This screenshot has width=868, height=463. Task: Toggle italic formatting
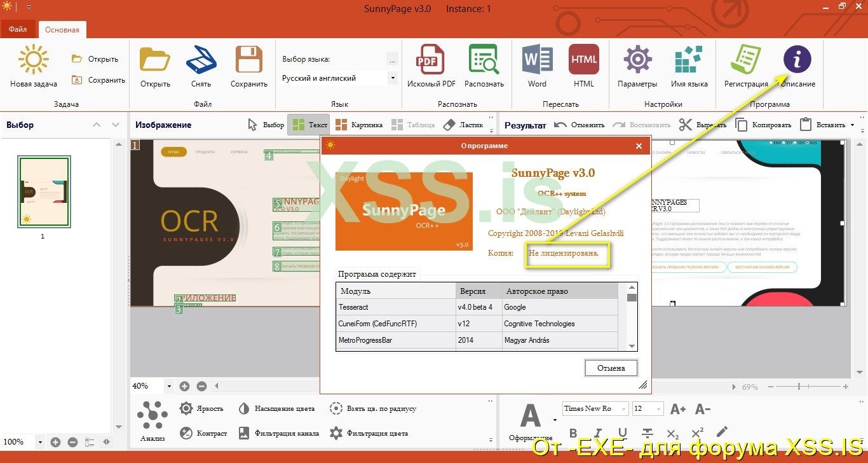(x=598, y=434)
